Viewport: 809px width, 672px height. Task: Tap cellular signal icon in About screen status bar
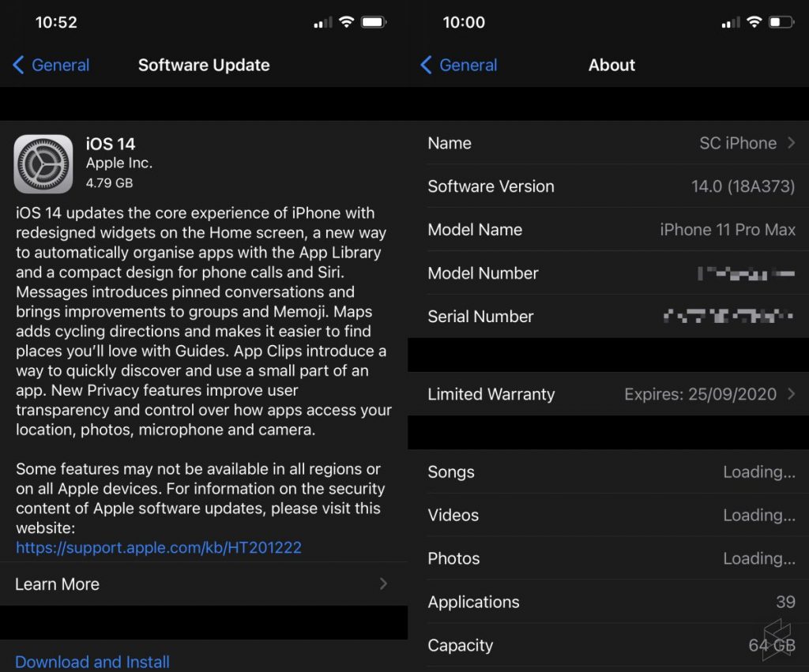[731, 23]
